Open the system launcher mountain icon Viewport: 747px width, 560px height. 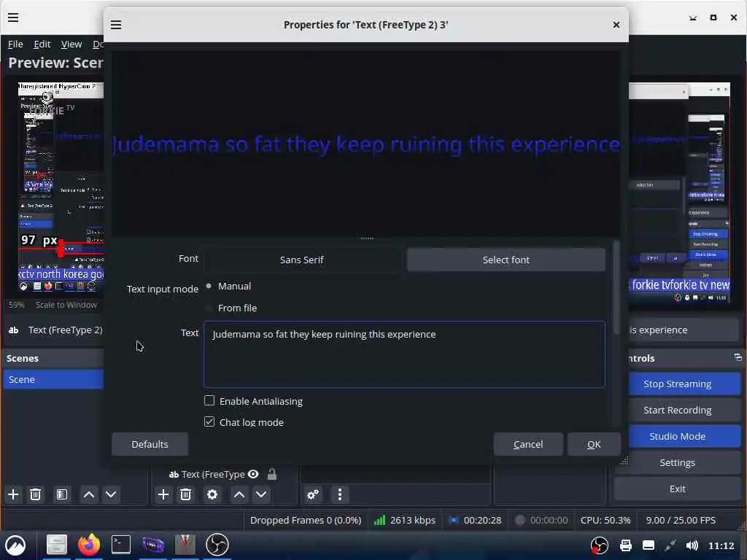click(15, 545)
